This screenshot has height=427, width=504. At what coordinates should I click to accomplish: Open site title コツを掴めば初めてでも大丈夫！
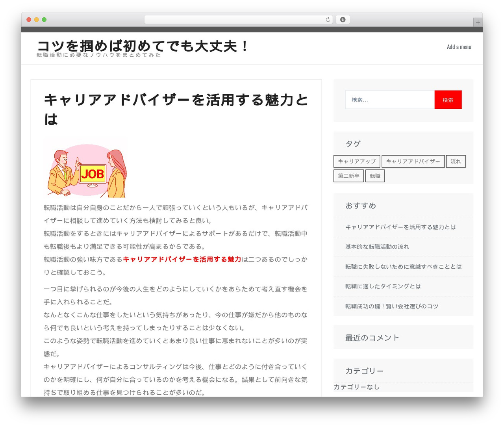142,46
